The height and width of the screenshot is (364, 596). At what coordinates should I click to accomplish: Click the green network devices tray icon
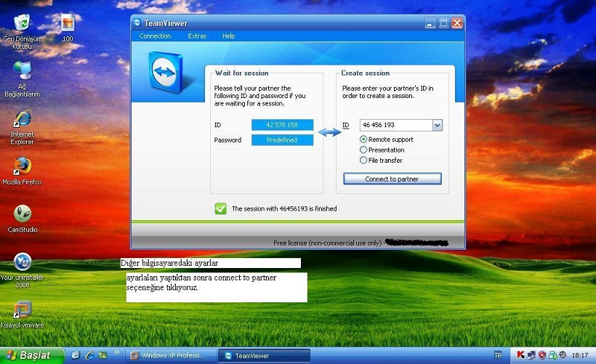(x=552, y=355)
